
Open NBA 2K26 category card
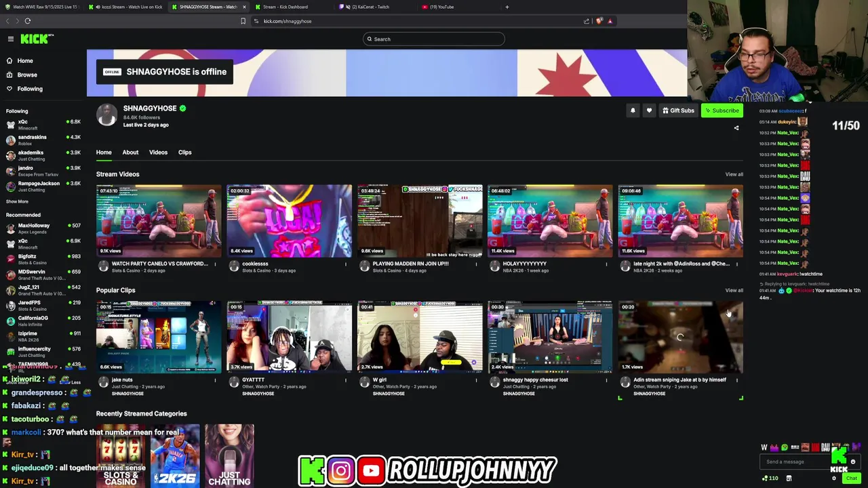pyautogui.click(x=175, y=455)
